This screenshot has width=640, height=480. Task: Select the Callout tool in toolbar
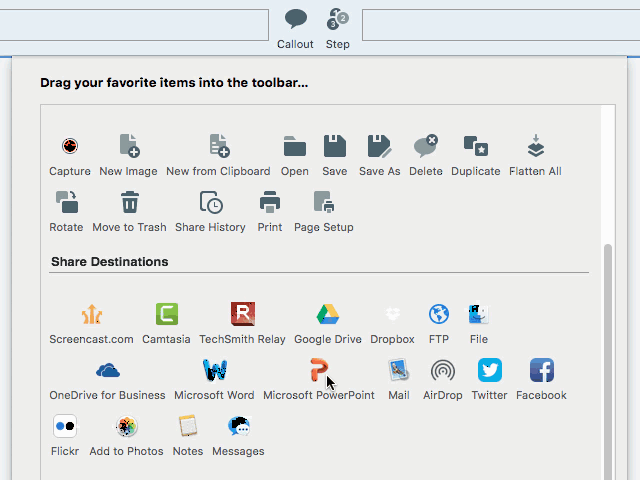pos(295,29)
